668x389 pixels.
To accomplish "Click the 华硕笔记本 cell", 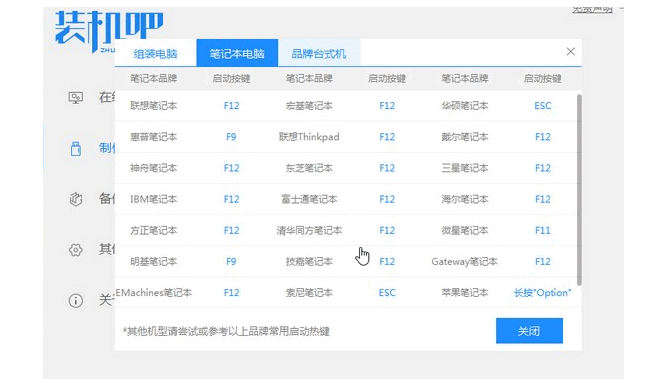I will [x=464, y=106].
